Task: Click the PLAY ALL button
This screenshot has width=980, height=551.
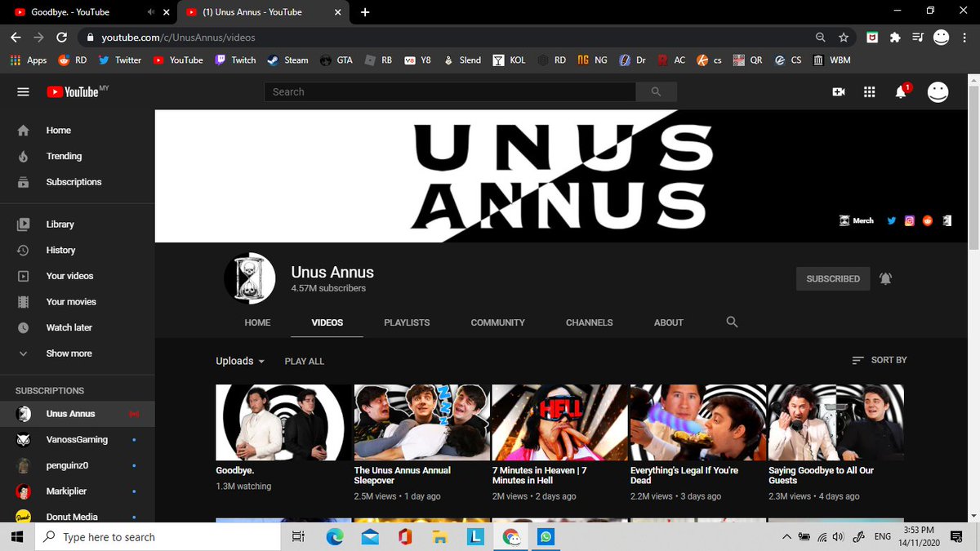Action: click(x=304, y=361)
